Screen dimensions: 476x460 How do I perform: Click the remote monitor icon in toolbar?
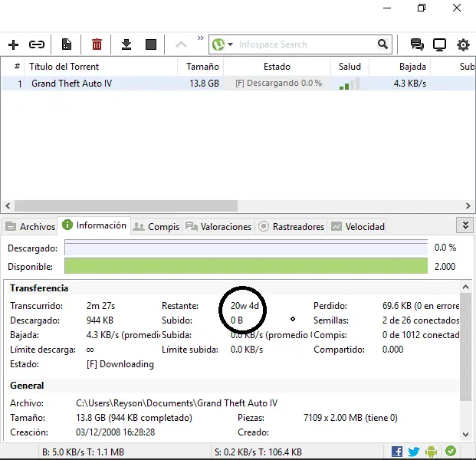(x=439, y=44)
